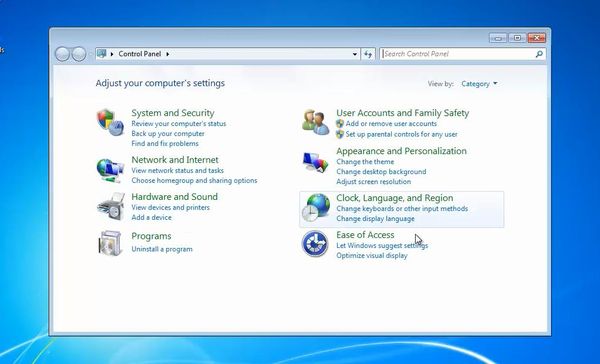Expand the address bar history dropdown
The image size is (600, 364).
(355, 54)
